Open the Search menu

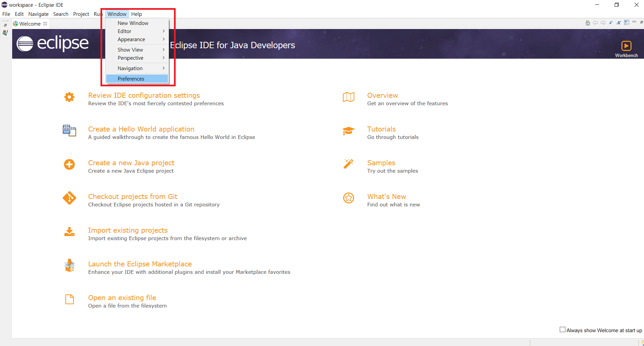coord(61,14)
